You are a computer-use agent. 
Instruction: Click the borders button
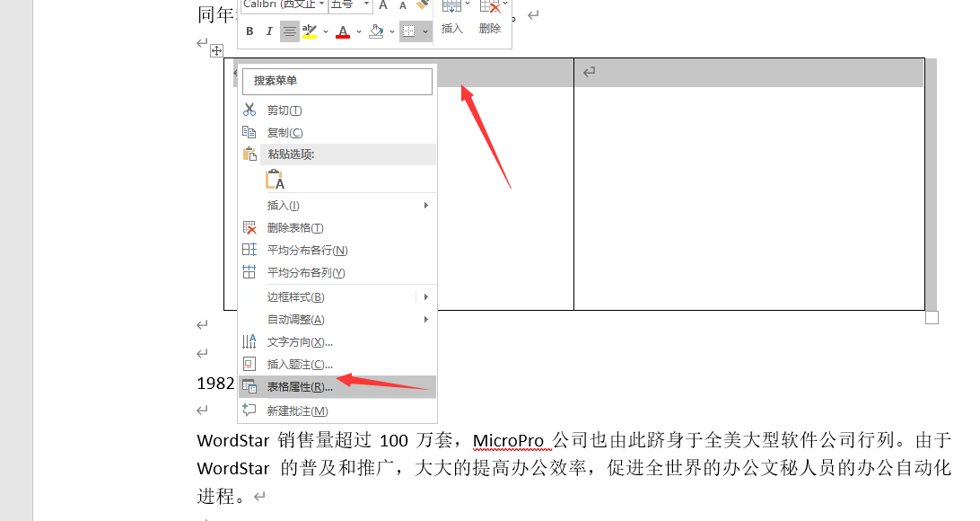click(408, 31)
